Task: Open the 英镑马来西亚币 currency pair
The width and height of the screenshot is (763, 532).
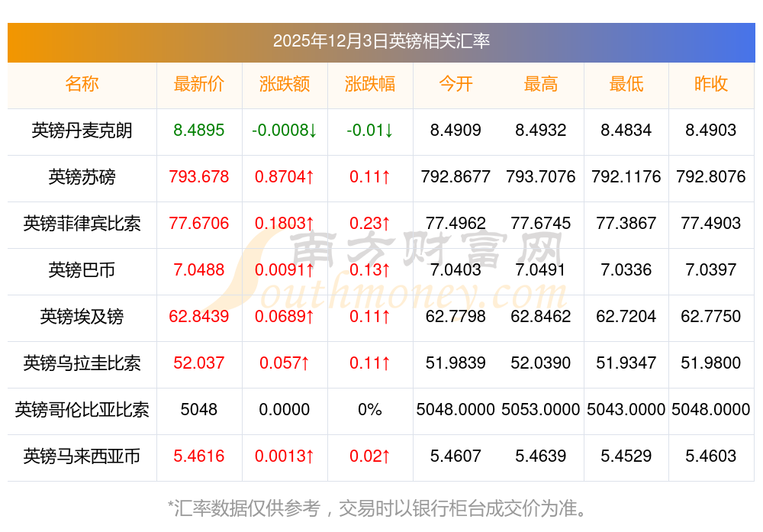Action: click(82, 456)
